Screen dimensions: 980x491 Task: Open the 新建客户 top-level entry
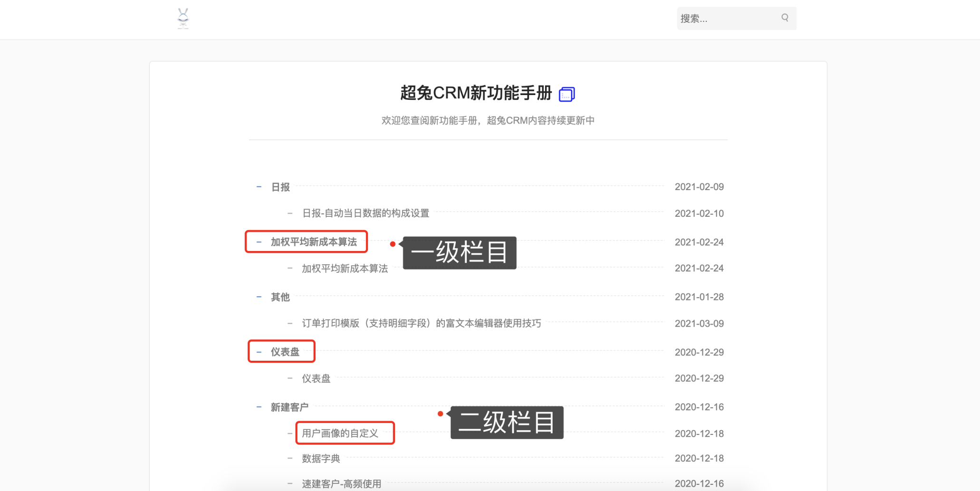pyautogui.click(x=289, y=407)
